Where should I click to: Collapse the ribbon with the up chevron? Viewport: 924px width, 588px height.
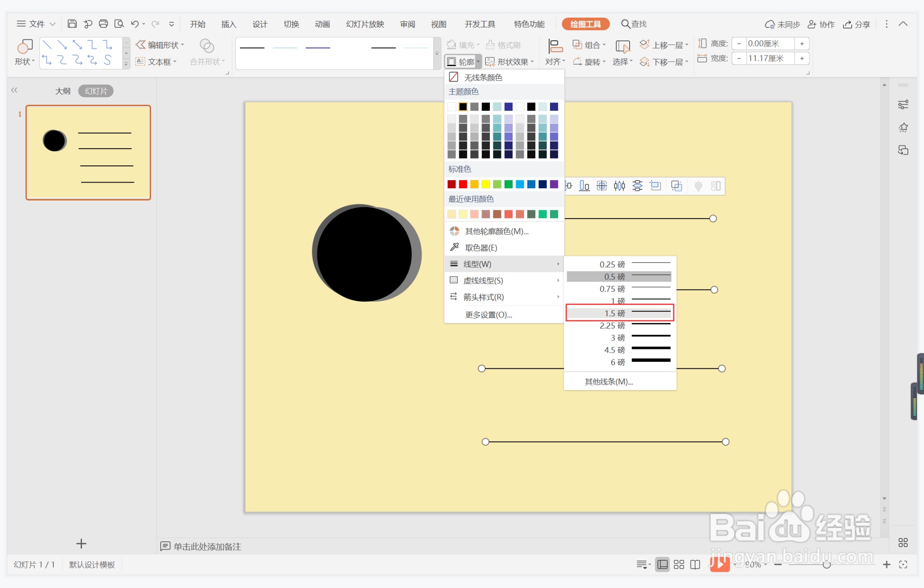click(903, 24)
